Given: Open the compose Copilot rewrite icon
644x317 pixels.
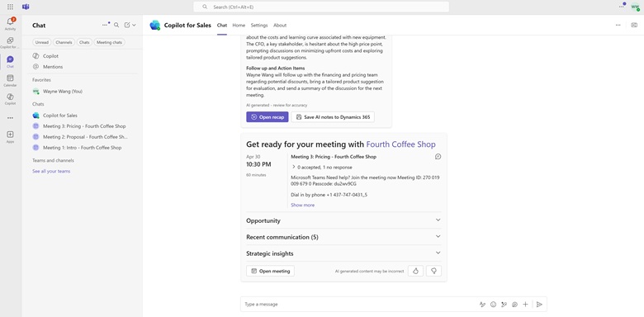Looking at the screenshot, I should [x=504, y=305].
